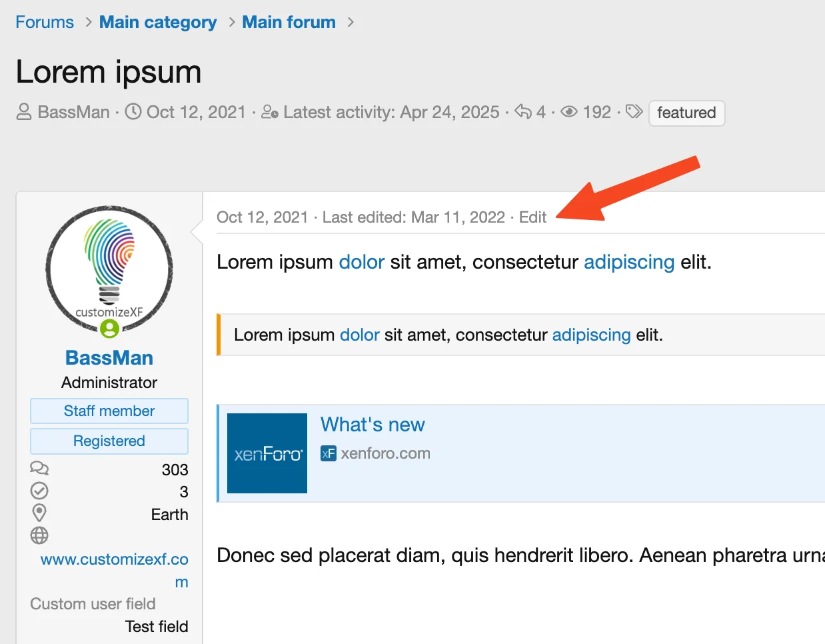This screenshot has height=644, width=825.
Task: Click the Staff member banner
Action: coord(109,411)
